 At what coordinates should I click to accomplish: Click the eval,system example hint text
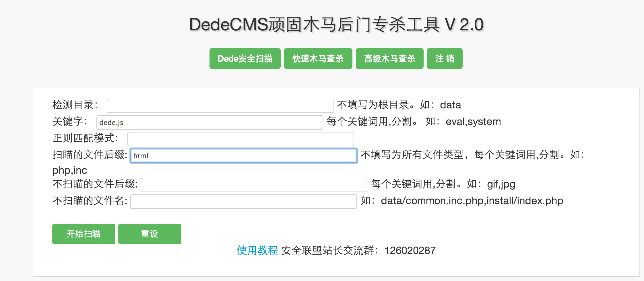pos(473,122)
